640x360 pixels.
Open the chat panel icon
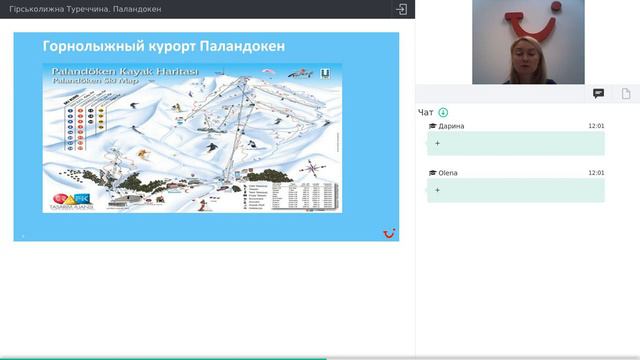point(598,94)
